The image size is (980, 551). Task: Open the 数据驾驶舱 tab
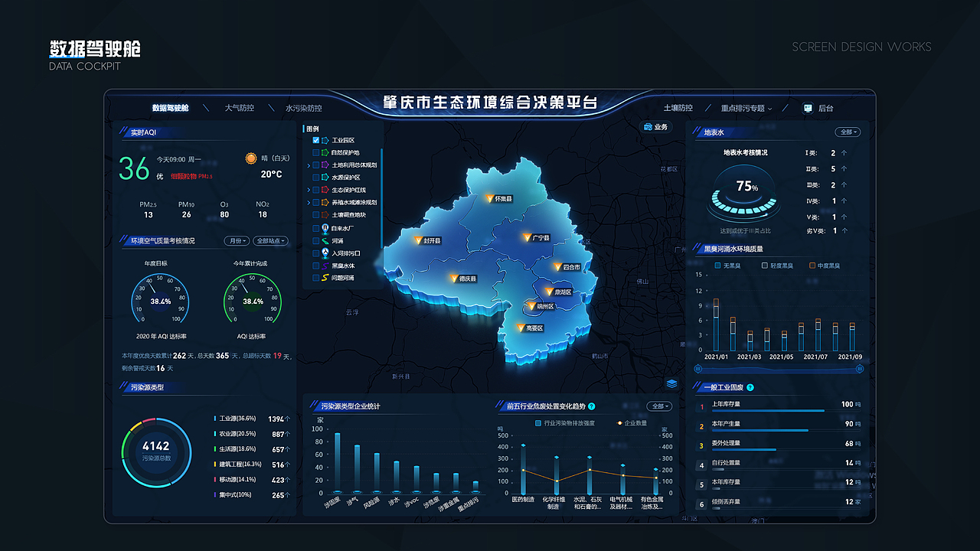tap(170, 108)
